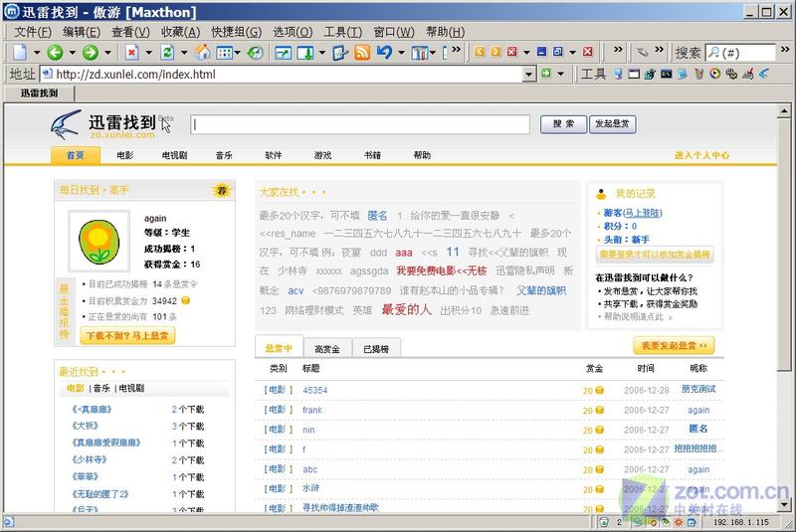This screenshot has height=532, width=796.
Task: Go back with the green left arrow
Action: (55, 53)
